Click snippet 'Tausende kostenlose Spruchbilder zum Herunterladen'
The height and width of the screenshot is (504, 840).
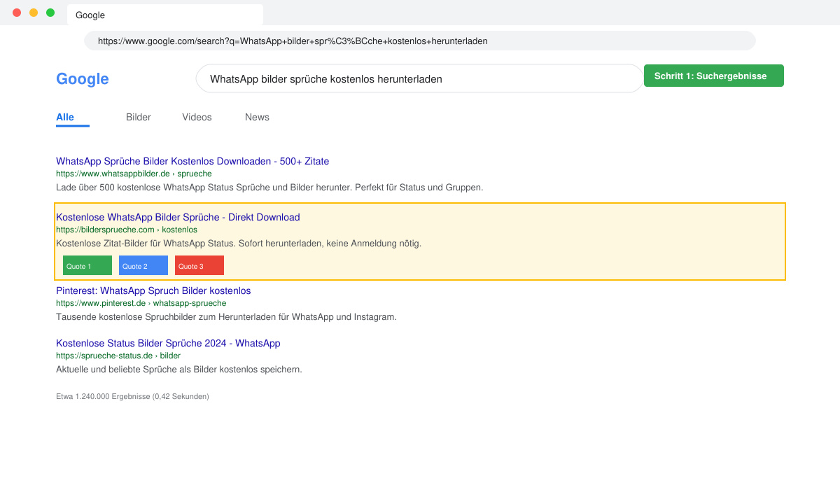pos(226,316)
